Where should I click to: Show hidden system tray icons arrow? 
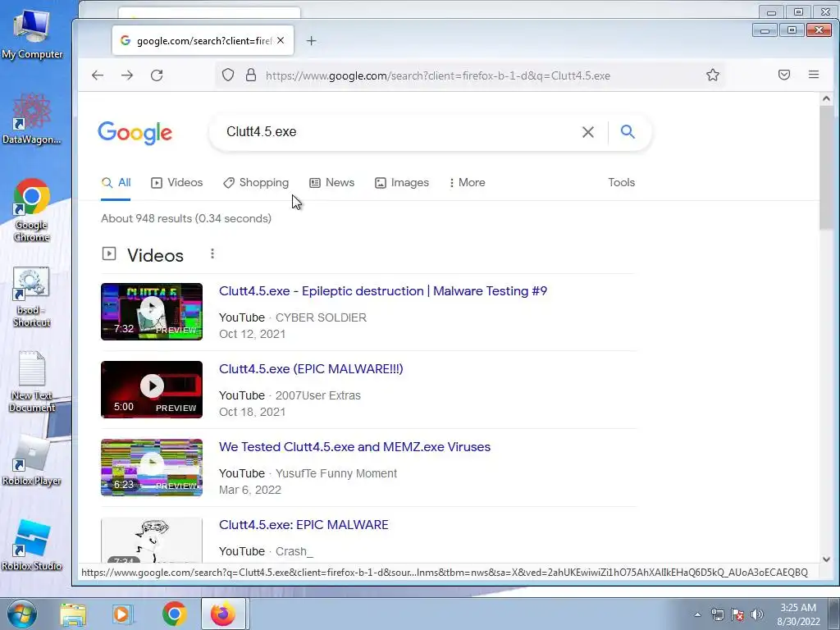(697, 614)
